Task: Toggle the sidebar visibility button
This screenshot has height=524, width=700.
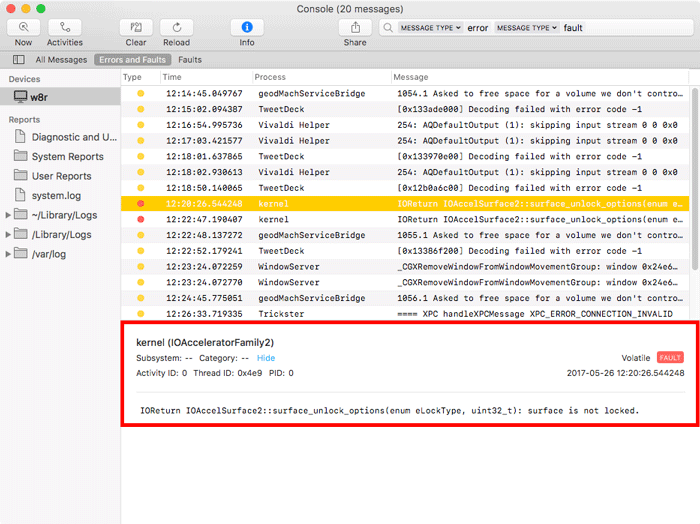Action: click(x=19, y=59)
